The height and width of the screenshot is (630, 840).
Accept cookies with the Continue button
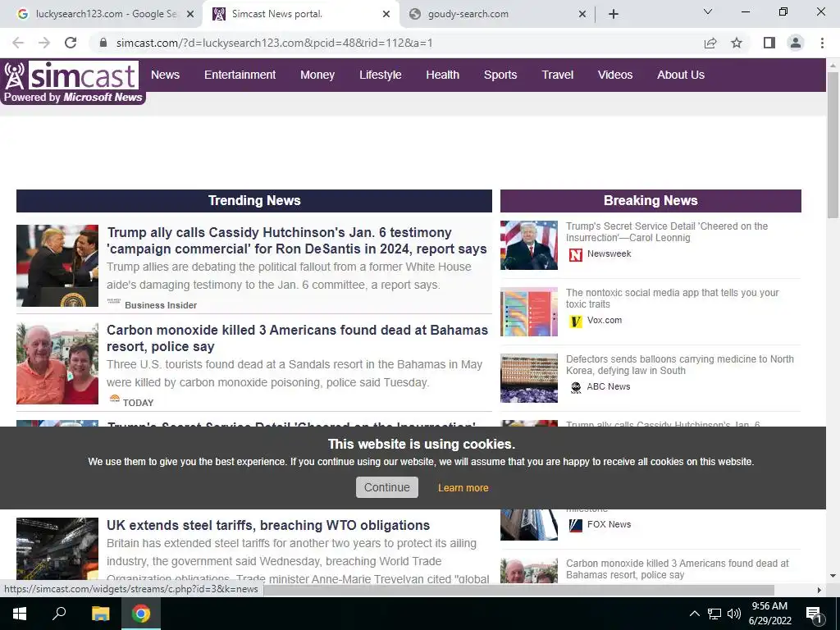[387, 487]
